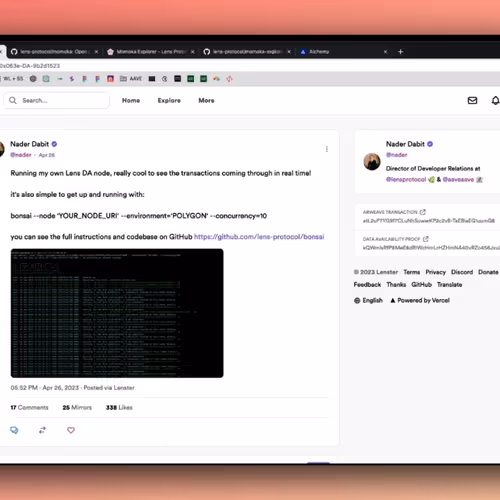Open the Explore page
This screenshot has width=500, height=500.
[169, 100]
